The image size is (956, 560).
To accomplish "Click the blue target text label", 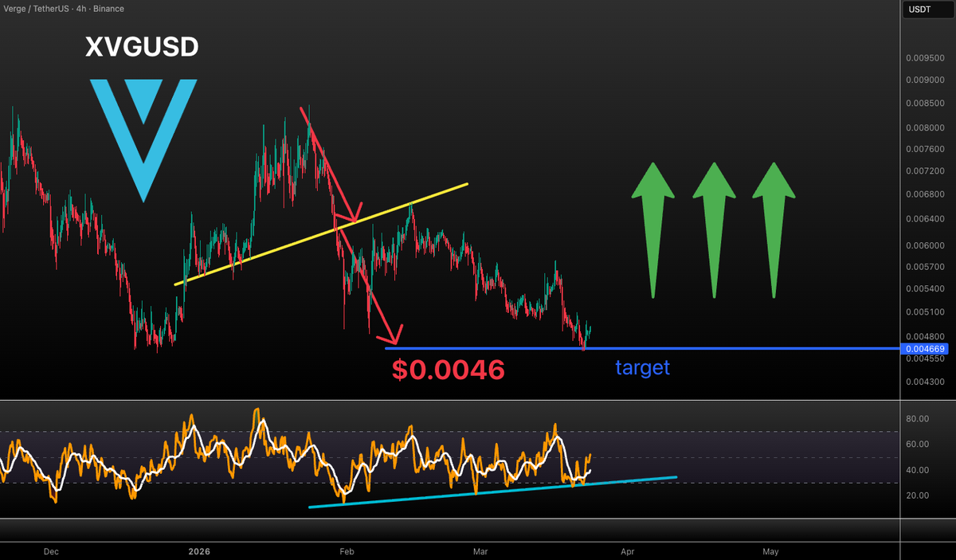I will point(643,368).
